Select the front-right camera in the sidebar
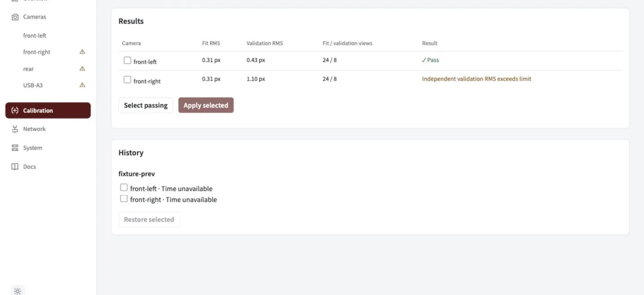This screenshot has width=644, height=295. coord(37,52)
